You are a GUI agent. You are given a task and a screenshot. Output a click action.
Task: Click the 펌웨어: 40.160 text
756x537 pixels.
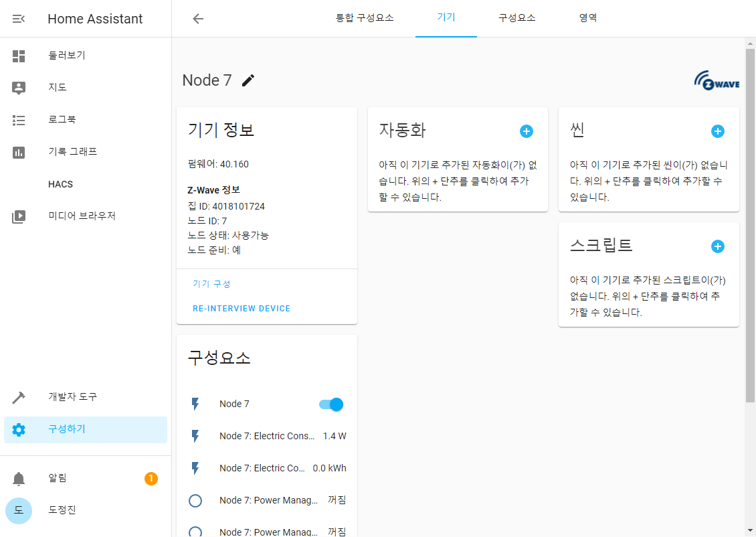pos(218,164)
